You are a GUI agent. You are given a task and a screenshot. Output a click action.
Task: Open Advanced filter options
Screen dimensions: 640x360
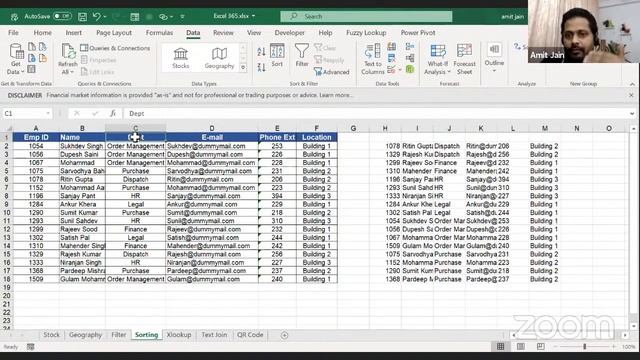point(332,72)
